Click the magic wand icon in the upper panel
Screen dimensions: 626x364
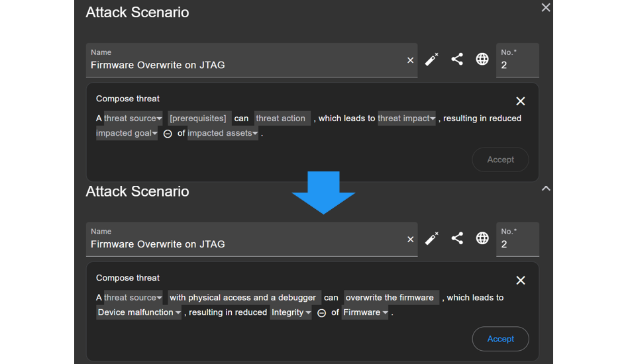(x=431, y=60)
